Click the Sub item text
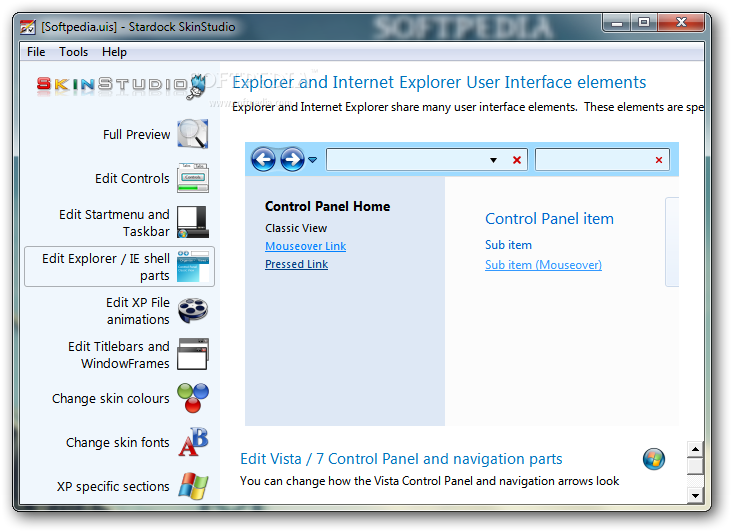Image resolution: width=732 pixels, height=532 pixels. point(508,245)
